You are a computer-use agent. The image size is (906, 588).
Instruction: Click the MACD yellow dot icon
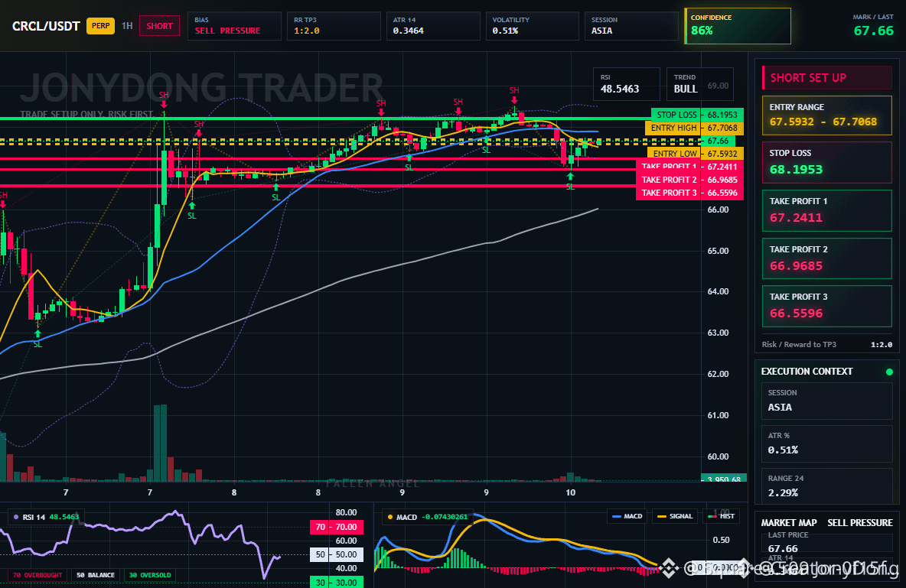tap(390, 517)
